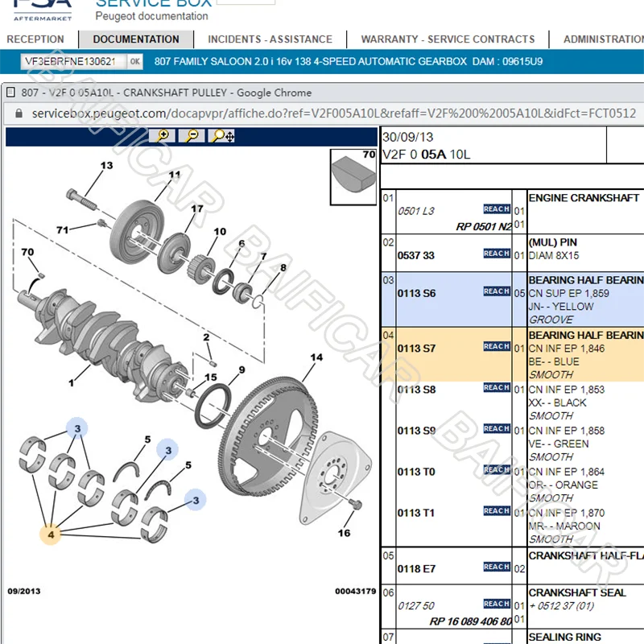Screen dimensions: 644x644
Task: Click the yellow highlighted callout 4
Action: coord(51,535)
